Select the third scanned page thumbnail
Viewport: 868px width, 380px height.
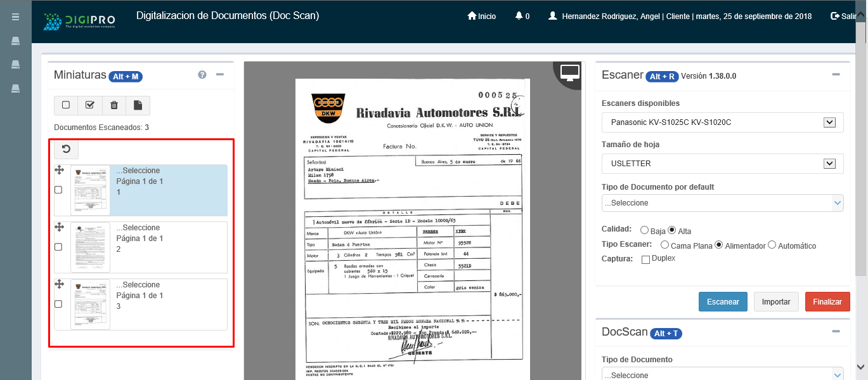click(90, 305)
